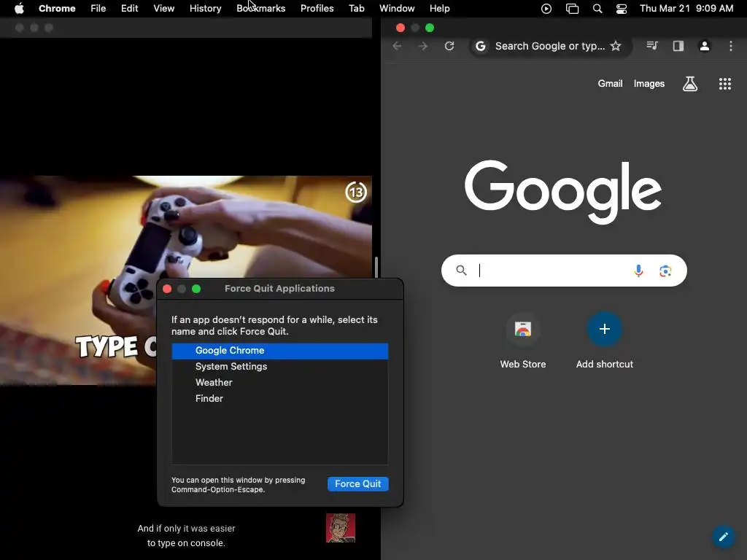Click the date and time in menu bar
The height and width of the screenshot is (560, 747).
[686, 8]
